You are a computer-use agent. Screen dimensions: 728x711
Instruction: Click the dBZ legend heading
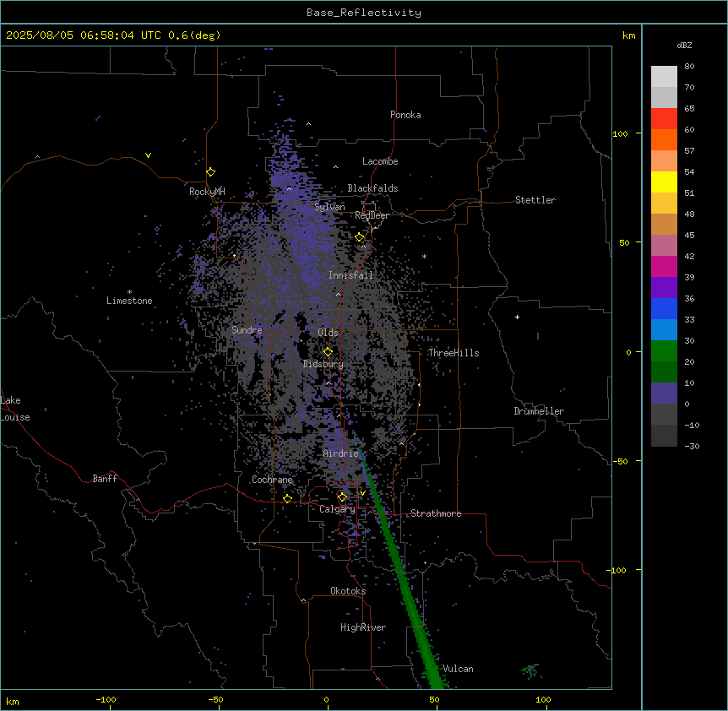click(x=684, y=46)
